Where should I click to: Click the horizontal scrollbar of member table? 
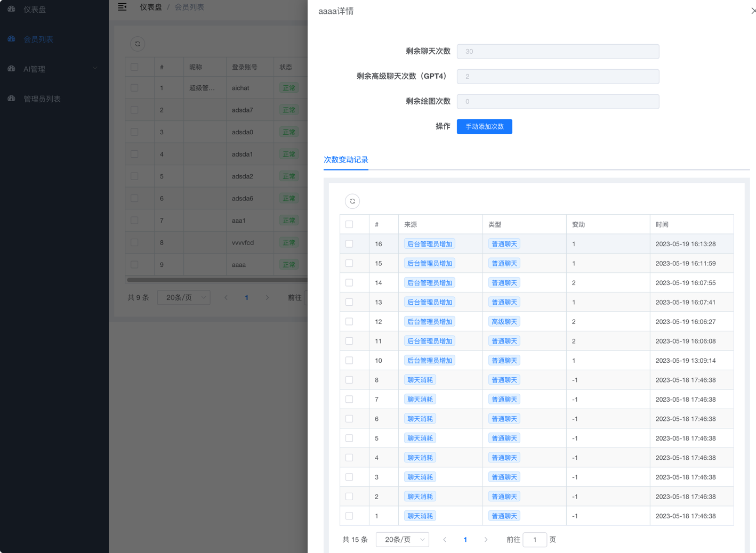[x=217, y=280]
